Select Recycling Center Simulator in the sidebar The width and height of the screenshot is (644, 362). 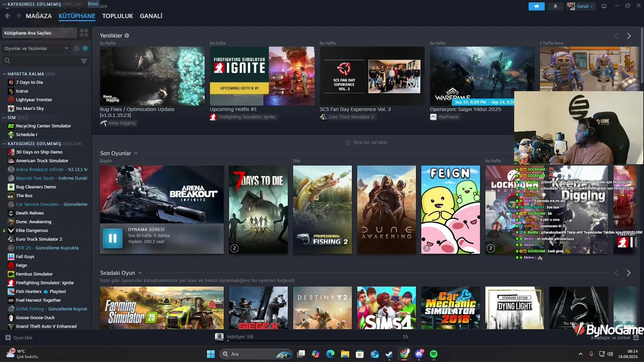coord(43,126)
